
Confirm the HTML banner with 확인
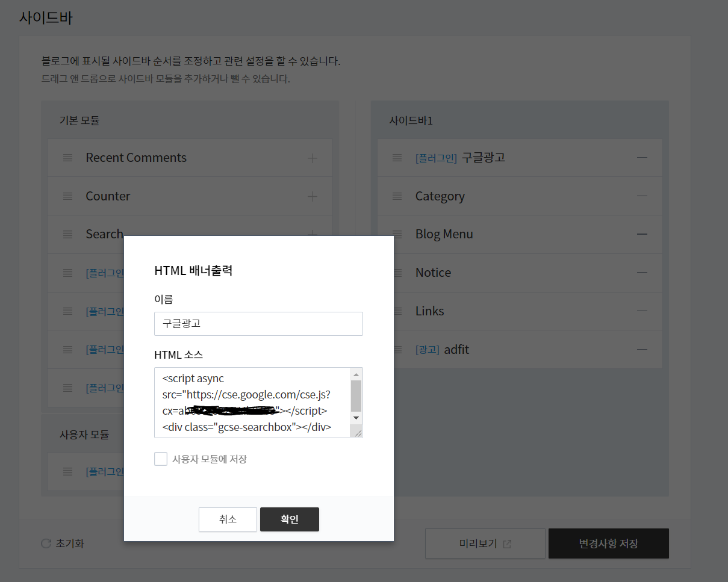click(290, 519)
